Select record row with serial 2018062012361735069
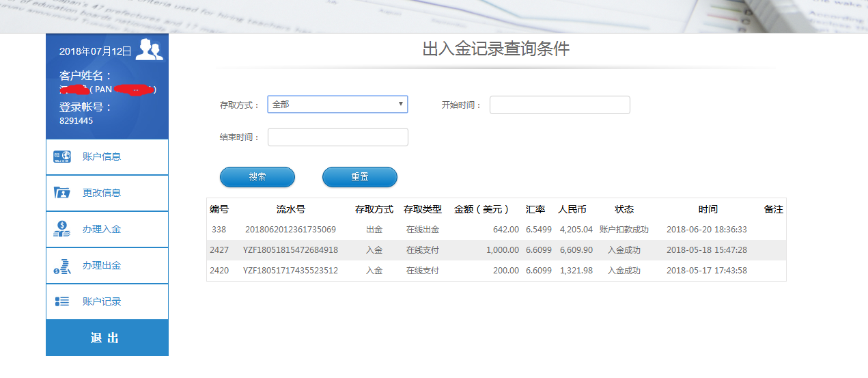868x378 pixels. 290,230
